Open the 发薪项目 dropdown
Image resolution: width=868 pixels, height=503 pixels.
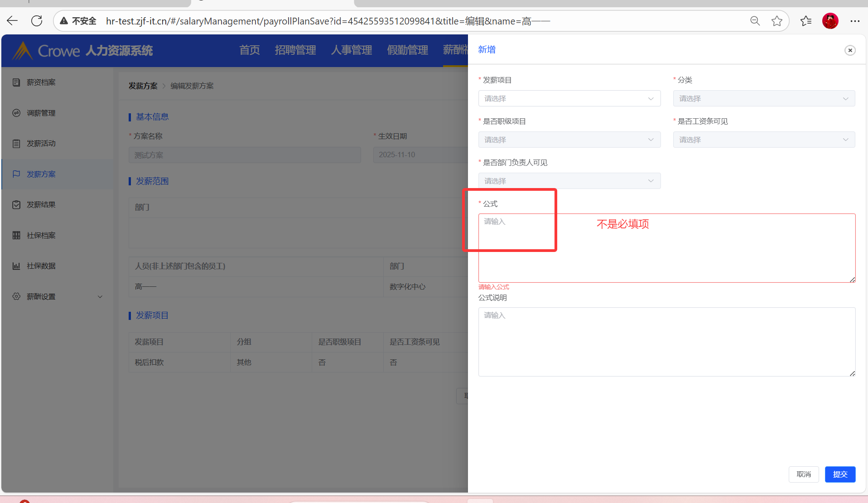569,98
